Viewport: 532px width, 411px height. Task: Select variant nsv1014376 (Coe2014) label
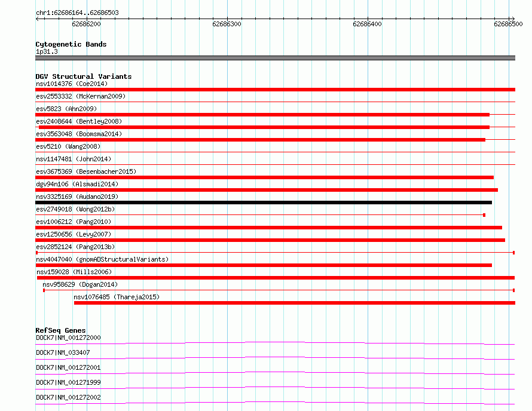(x=72, y=84)
